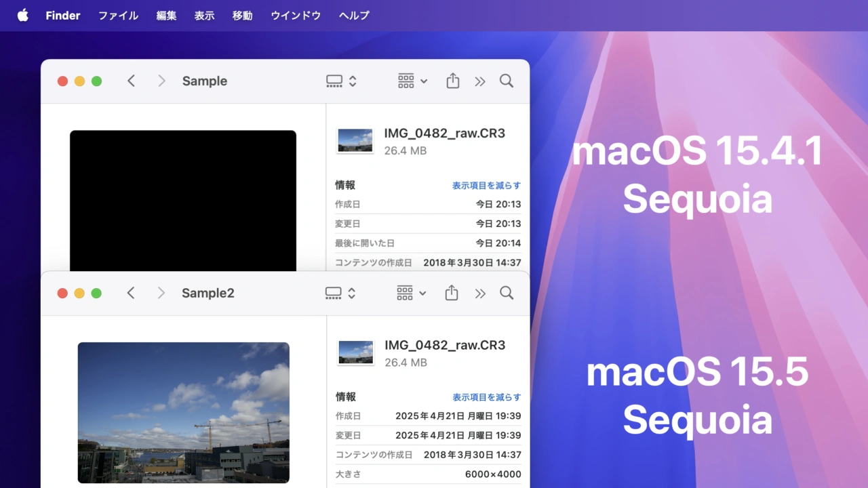Open view mode switcher in Sample window
The image size is (868, 488).
coord(341,81)
